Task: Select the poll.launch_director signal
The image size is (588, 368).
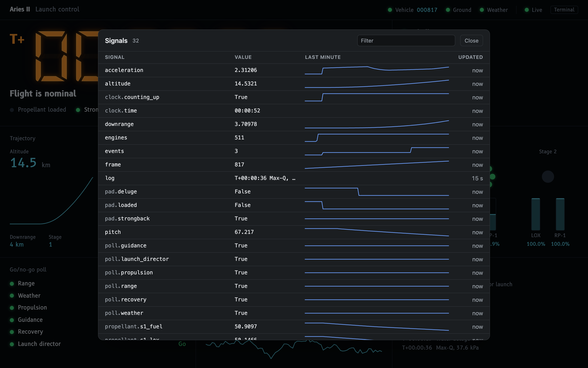Action: click(294, 259)
